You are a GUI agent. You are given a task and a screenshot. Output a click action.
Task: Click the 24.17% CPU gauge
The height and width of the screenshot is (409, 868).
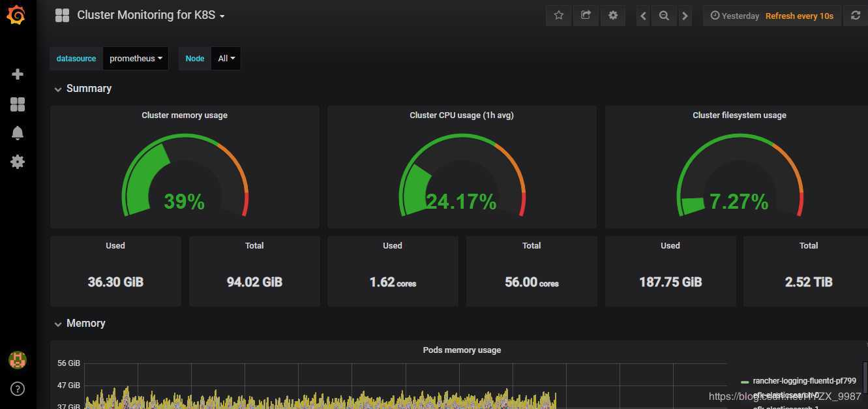462,176
